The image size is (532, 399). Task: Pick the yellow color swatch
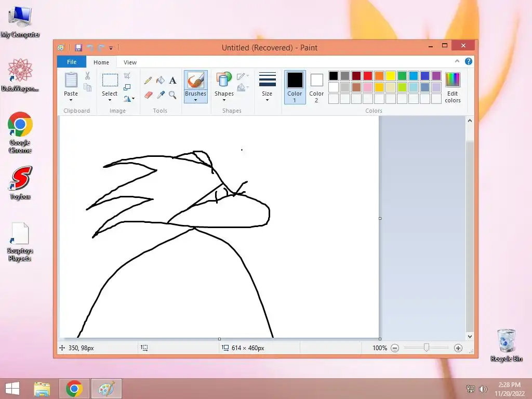click(391, 76)
